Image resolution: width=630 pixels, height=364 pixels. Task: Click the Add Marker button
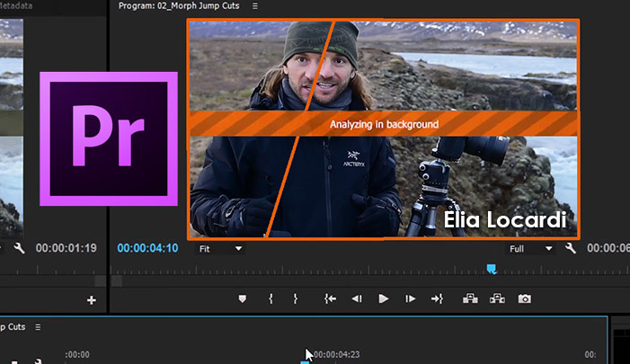(x=242, y=299)
